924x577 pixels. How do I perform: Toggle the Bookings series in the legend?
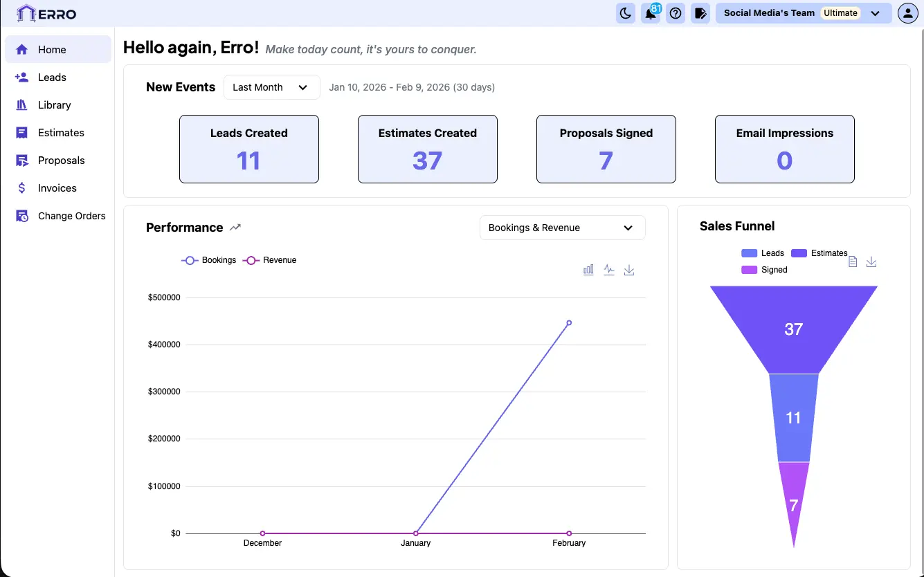pyautogui.click(x=208, y=260)
